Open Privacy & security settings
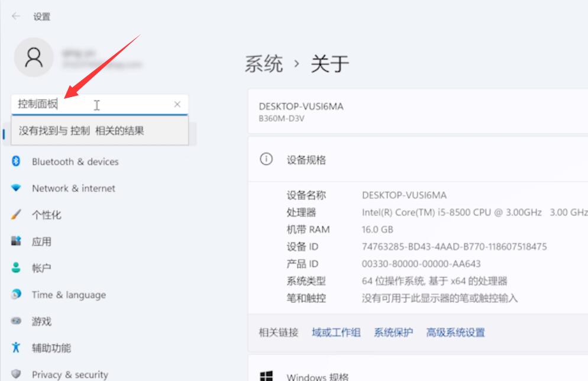The width and height of the screenshot is (588, 381). 70,374
